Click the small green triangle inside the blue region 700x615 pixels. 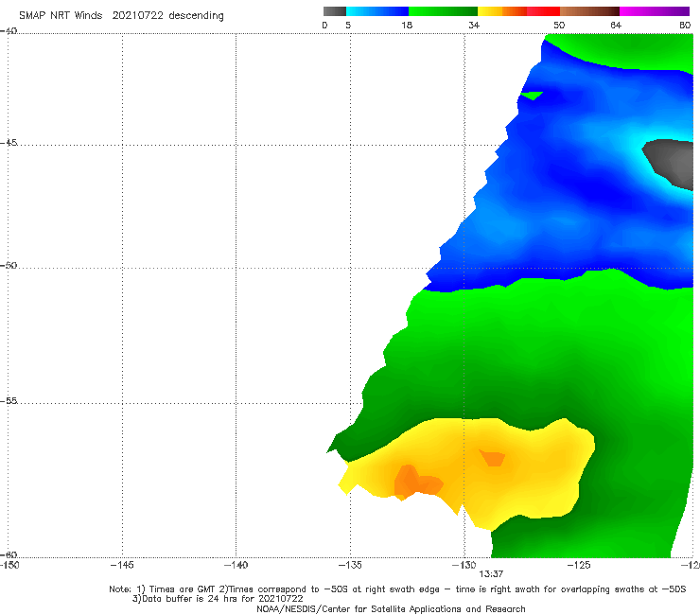[x=533, y=96]
